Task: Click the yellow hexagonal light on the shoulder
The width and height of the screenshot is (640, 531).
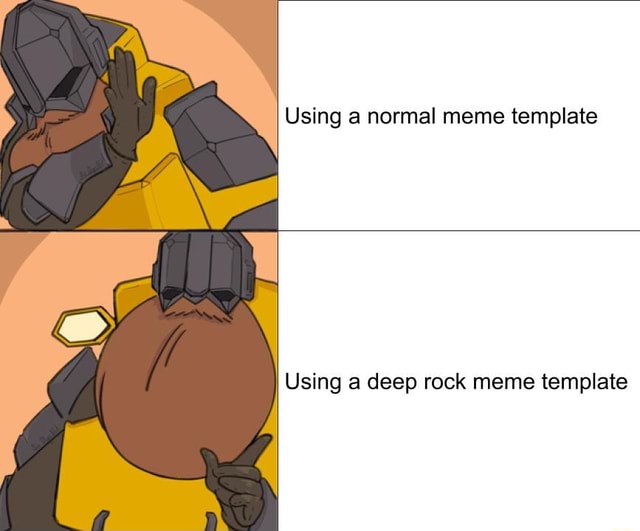Action: coord(84,327)
